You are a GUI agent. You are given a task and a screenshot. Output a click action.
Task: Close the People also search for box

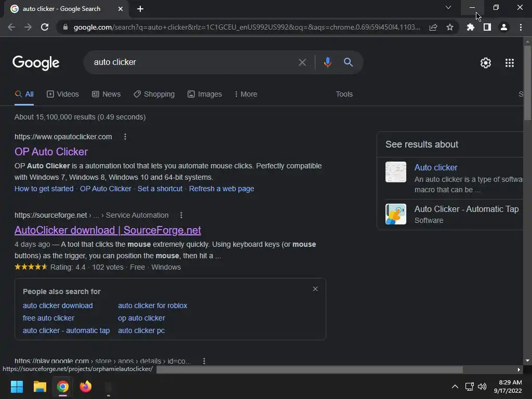pyautogui.click(x=315, y=289)
